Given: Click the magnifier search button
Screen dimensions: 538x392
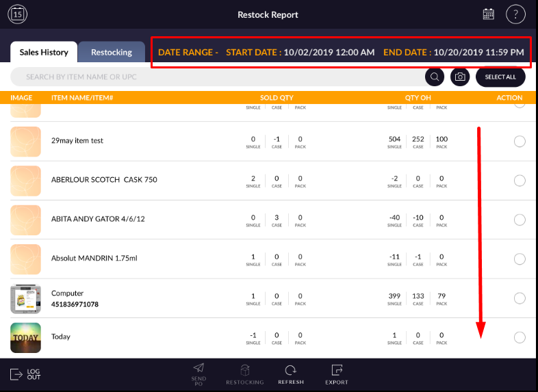Looking at the screenshot, I should 435,77.
